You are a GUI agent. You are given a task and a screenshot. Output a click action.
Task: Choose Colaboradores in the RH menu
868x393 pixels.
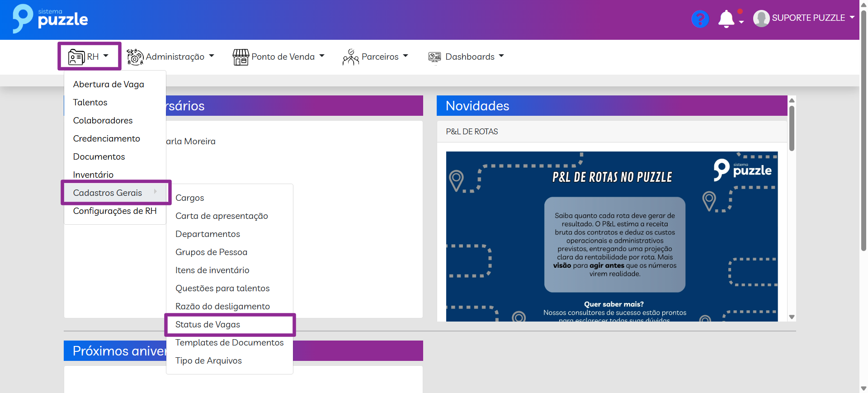(x=103, y=121)
